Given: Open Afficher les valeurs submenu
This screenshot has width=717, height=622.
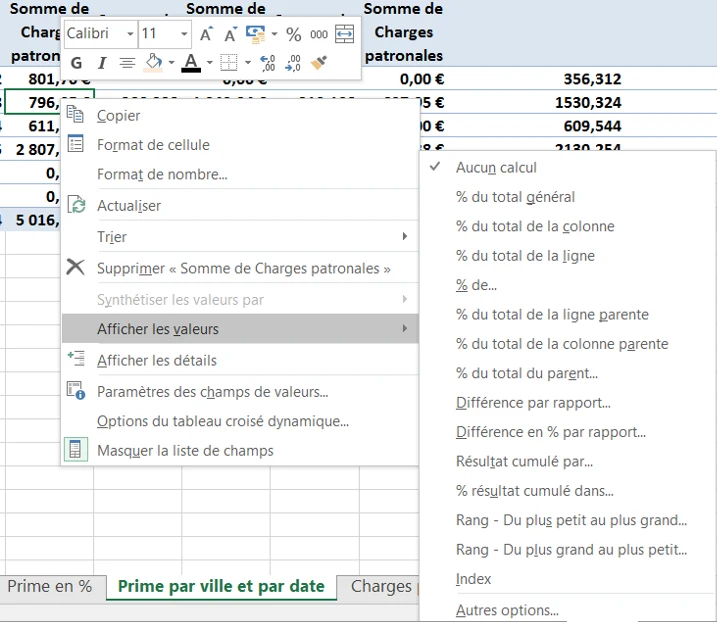Looking at the screenshot, I should pyautogui.click(x=240, y=328).
